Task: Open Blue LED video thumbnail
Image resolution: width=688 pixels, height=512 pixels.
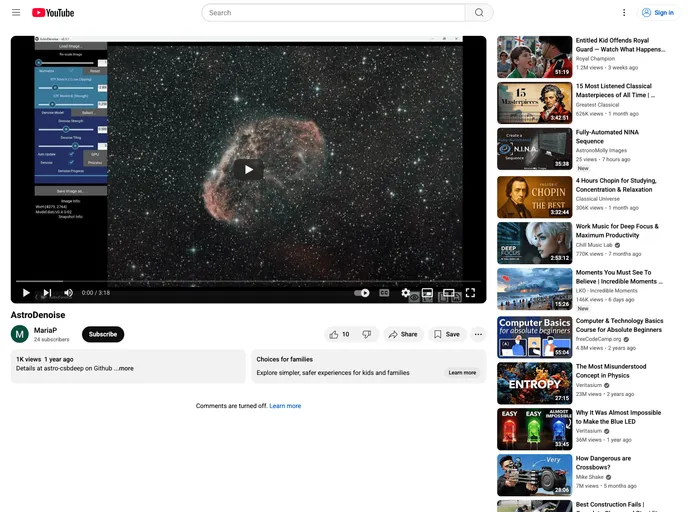Action: [534, 429]
